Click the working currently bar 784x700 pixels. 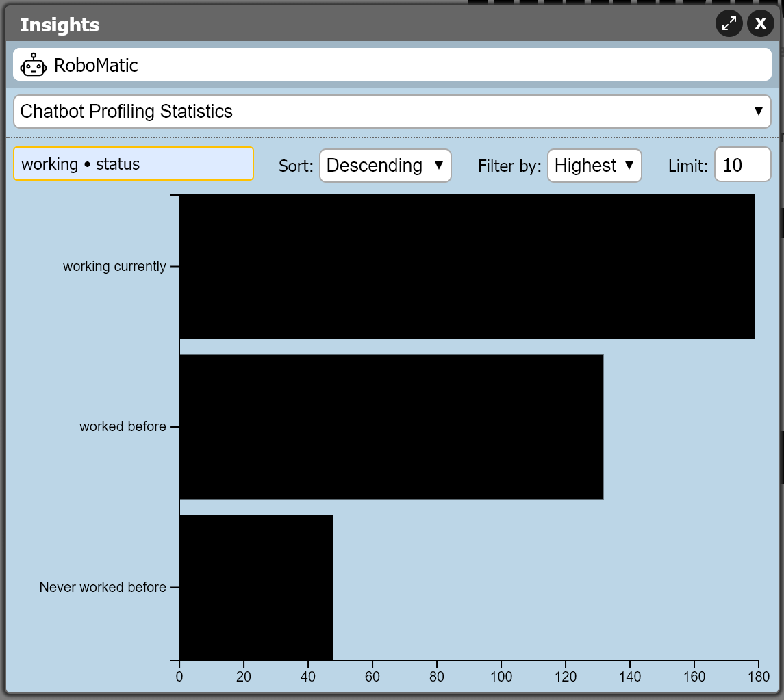click(467, 267)
